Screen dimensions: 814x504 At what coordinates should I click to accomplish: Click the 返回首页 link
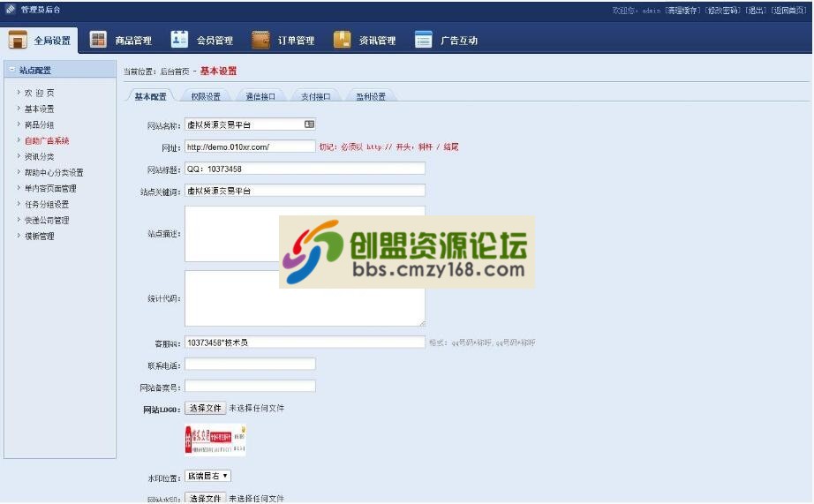[x=788, y=10]
